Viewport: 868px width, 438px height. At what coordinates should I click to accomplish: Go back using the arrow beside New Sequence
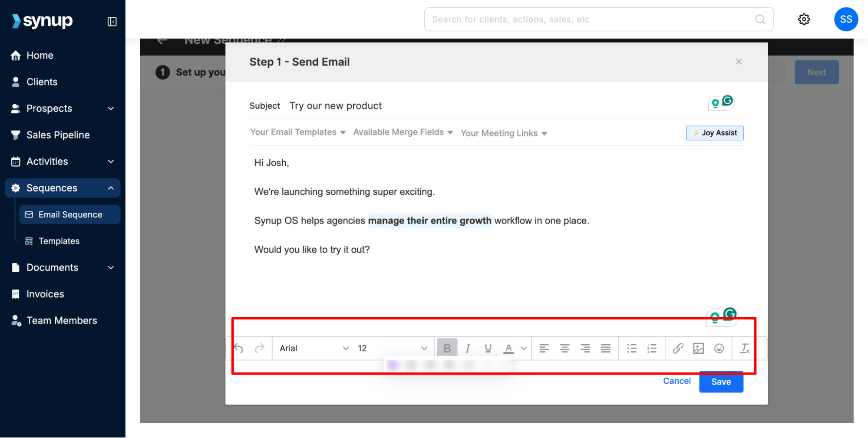click(162, 40)
